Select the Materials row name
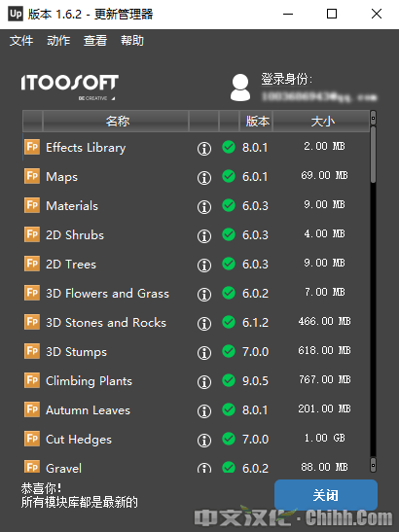Screen dimensions: 399x532 [x=72, y=206]
